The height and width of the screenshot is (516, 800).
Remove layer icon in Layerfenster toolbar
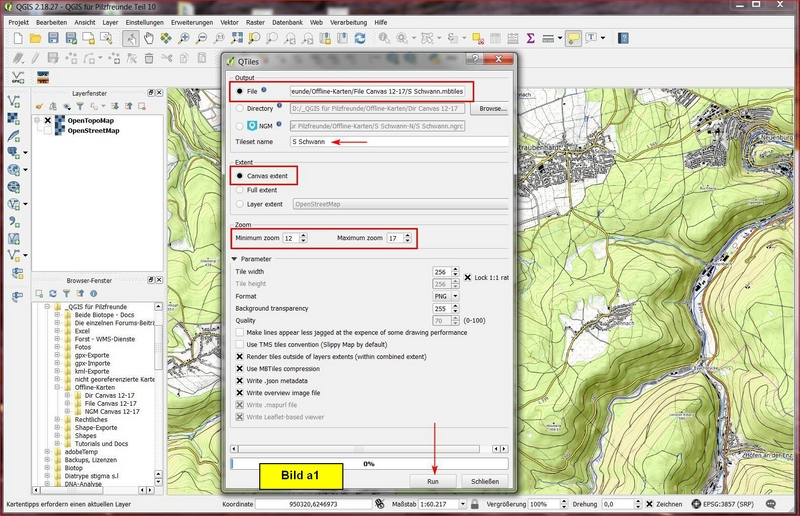pyautogui.click(x=142, y=106)
